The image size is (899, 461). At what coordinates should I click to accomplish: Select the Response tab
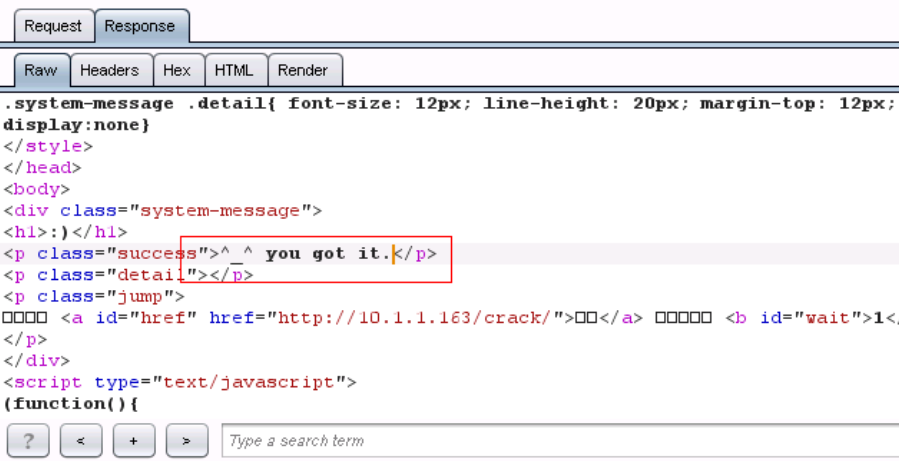(140, 26)
